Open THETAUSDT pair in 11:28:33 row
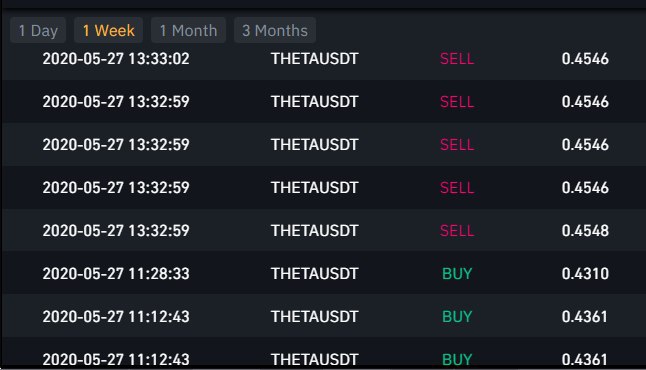This screenshot has width=646, height=370. coord(315,274)
